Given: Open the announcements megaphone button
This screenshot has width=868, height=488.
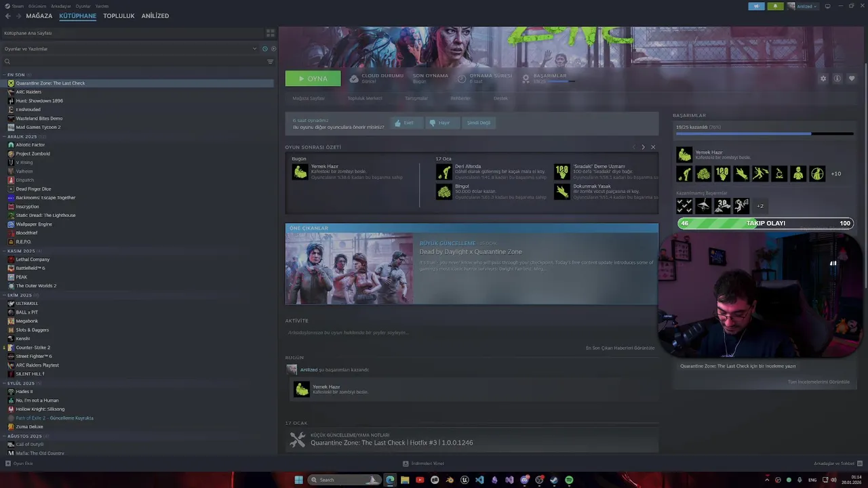Looking at the screenshot, I should point(756,6).
